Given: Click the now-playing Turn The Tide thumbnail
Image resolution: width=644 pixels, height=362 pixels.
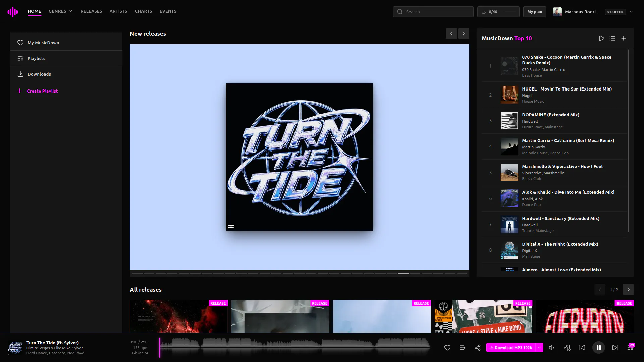Looking at the screenshot, I should (15, 348).
